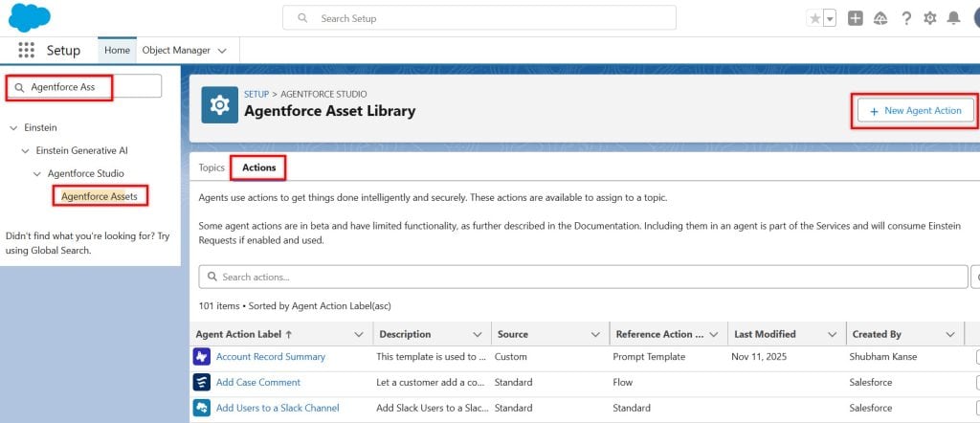Switch to the Home tab
980x423 pixels.
click(x=117, y=50)
